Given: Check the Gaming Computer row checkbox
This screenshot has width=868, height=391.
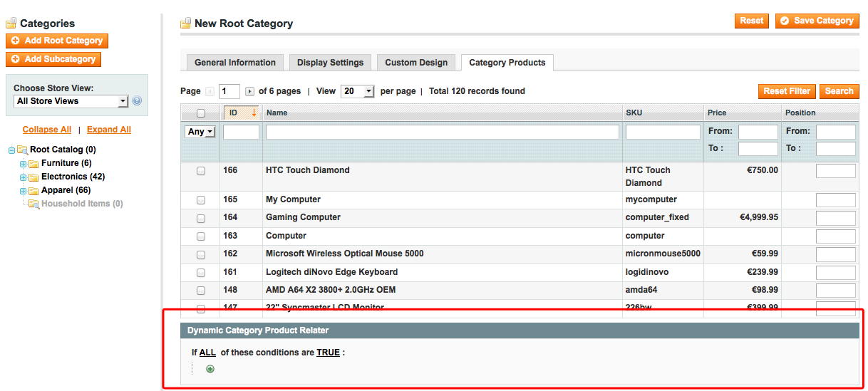Looking at the screenshot, I should (x=200, y=218).
